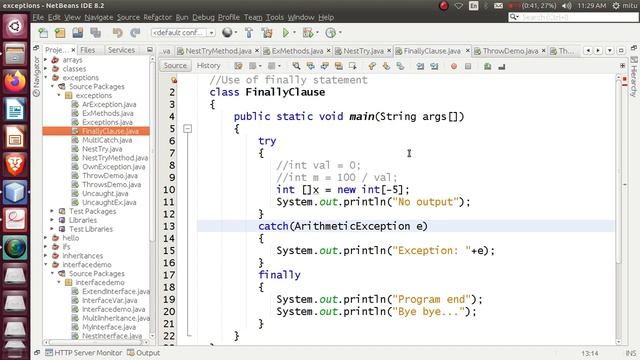Click Find Next Occurrence icon
The width and height of the screenshot is (640, 360).
click(324, 66)
